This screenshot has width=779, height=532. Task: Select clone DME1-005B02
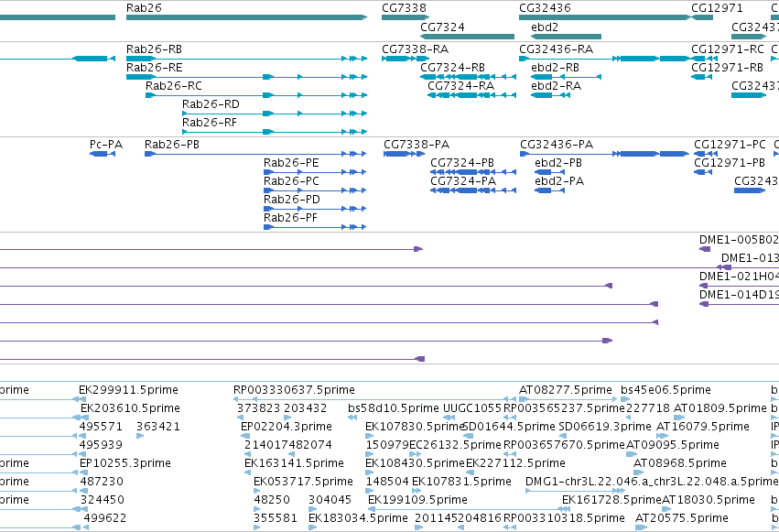[x=705, y=249]
